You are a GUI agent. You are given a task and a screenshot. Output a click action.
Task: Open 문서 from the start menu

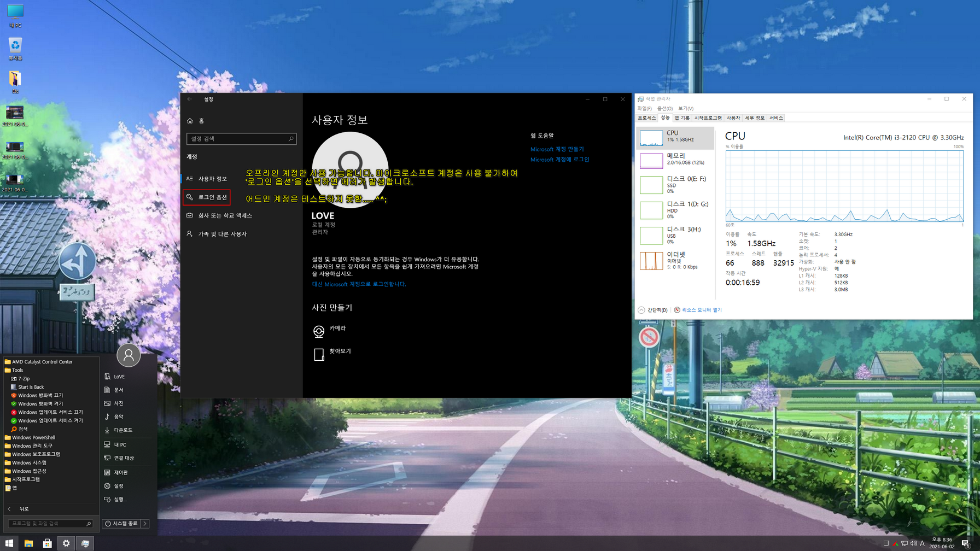click(114, 390)
